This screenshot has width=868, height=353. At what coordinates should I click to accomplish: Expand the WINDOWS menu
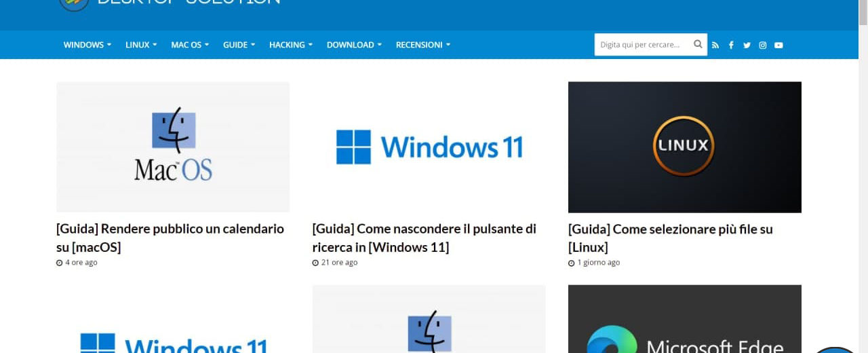point(87,45)
